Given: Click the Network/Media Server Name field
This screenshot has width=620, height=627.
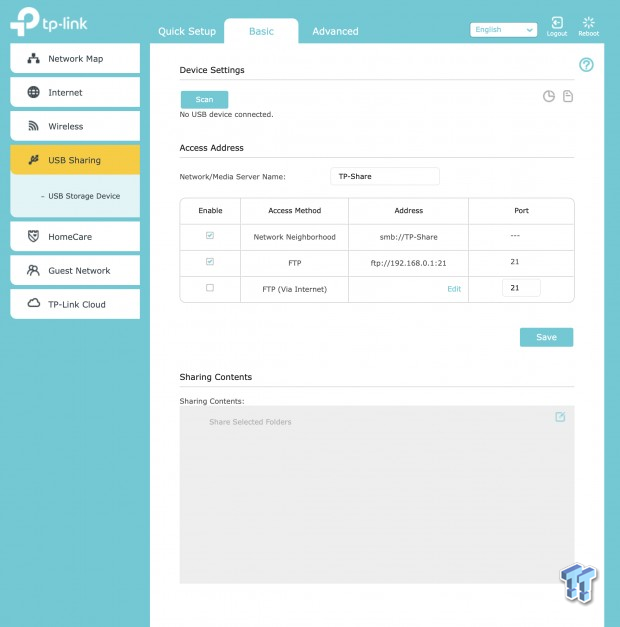Looking at the screenshot, I should 385,176.
